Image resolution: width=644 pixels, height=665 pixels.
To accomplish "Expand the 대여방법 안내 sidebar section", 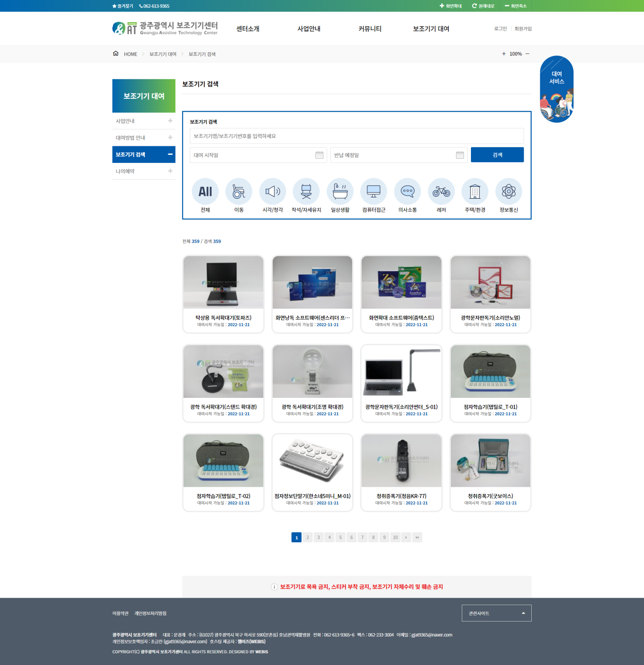I will pyautogui.click(x=170, y=138).
